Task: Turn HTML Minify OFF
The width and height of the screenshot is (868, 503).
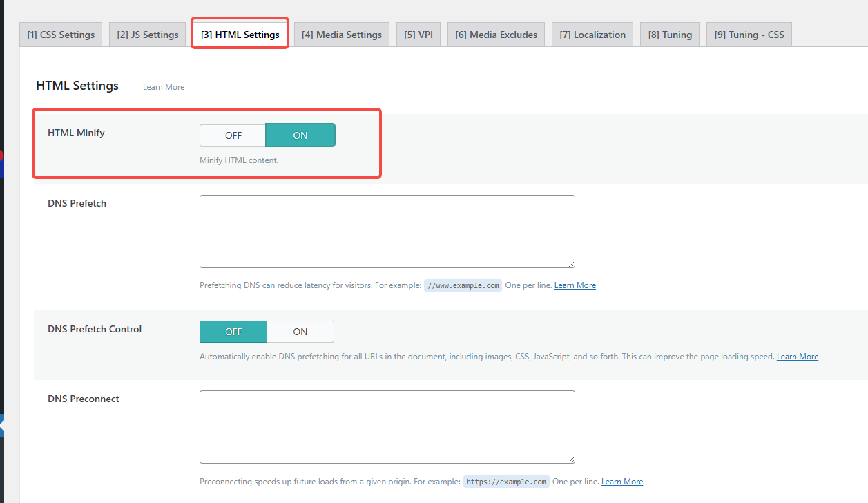Action: click(233, 135)
